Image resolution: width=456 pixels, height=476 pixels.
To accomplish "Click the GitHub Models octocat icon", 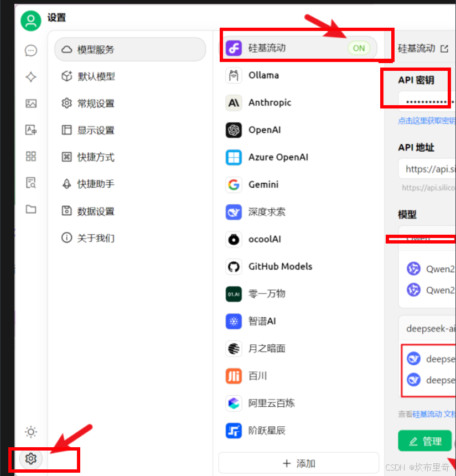I will (x=234, y=267).
